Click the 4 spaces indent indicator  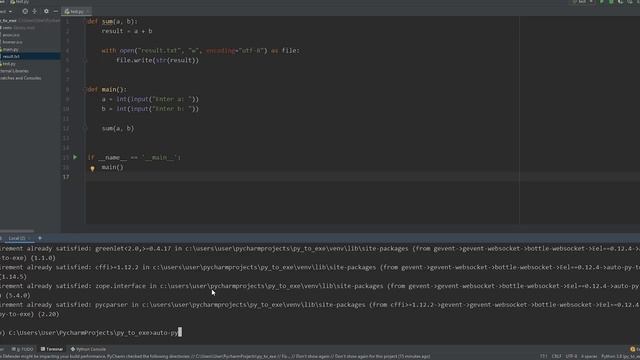pos(589,356)
